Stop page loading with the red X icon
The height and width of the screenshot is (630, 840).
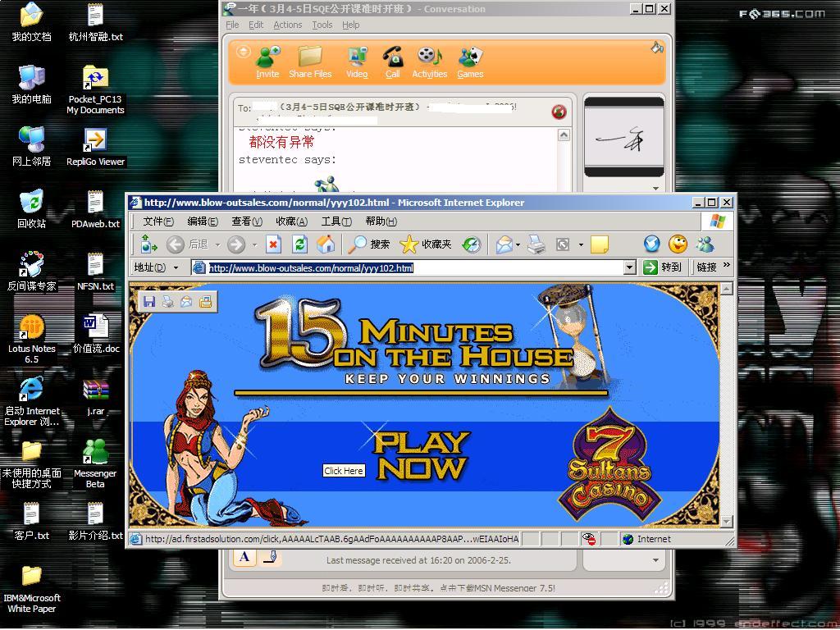(273, 244)
